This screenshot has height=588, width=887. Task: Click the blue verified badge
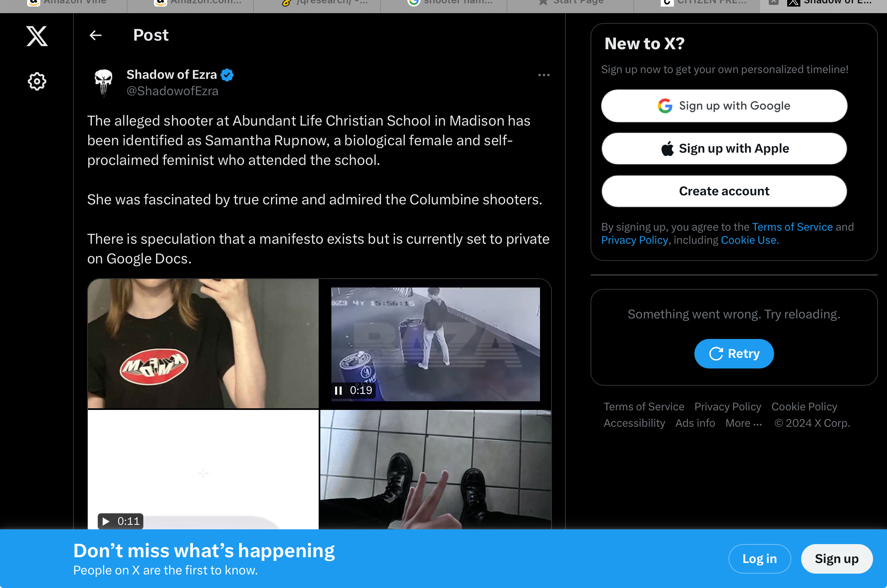[227, 75]
